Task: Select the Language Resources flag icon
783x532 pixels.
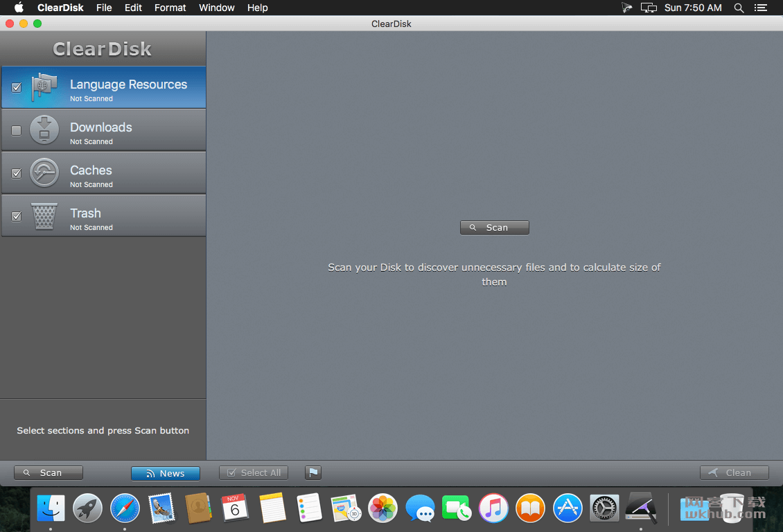Action: tap(44, 87)
